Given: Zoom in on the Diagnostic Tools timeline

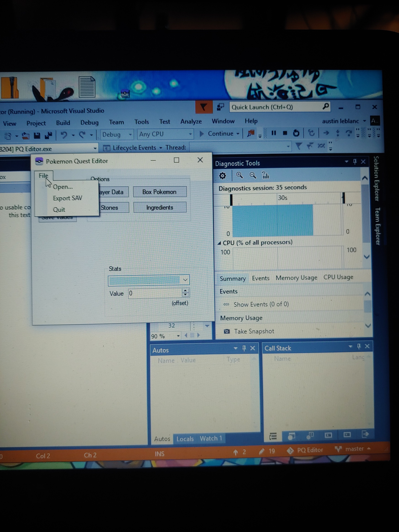Looking at the screenshot, I should coord(239,175).
